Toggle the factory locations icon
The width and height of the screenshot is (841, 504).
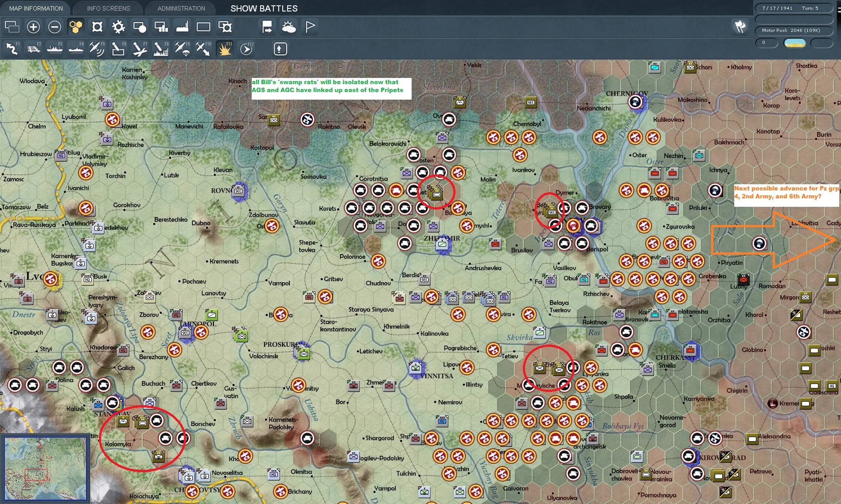point(182,27)
